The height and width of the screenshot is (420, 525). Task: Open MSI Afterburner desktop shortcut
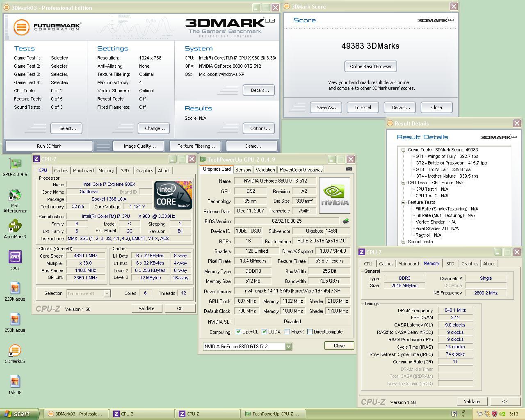point(15,195)
